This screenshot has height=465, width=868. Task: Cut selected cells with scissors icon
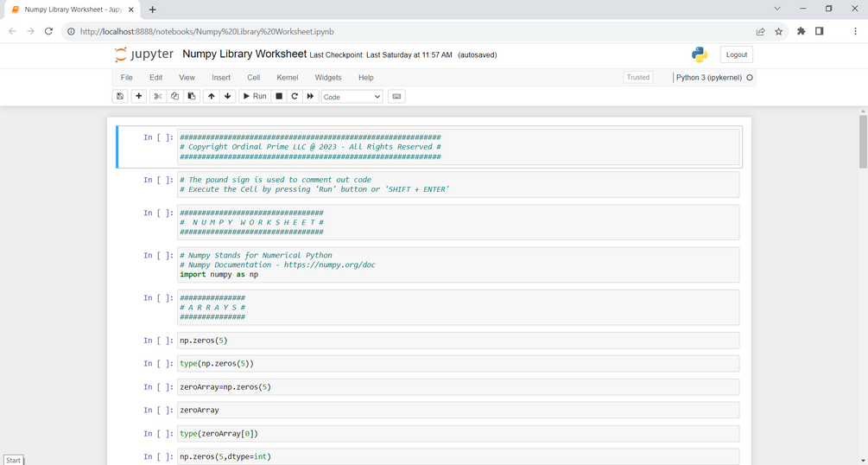[158, 97]
